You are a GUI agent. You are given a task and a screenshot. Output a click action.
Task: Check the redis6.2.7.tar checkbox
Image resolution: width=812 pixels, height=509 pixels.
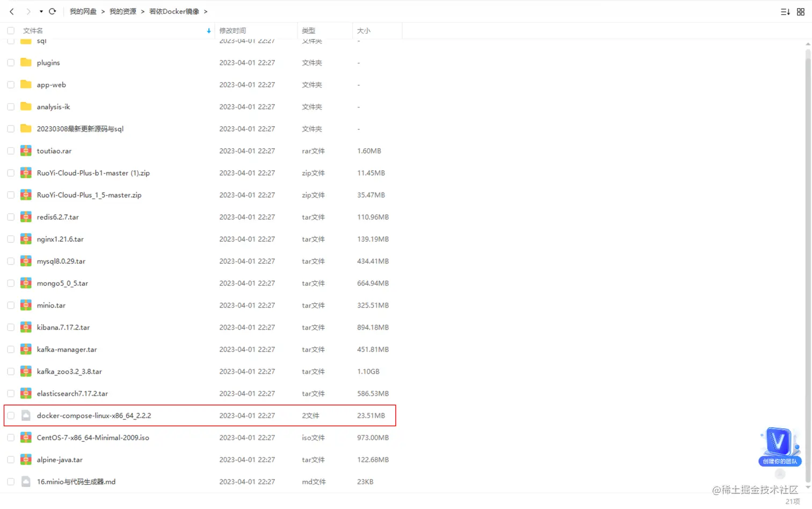pyautogui.click(x=11, y=217)
